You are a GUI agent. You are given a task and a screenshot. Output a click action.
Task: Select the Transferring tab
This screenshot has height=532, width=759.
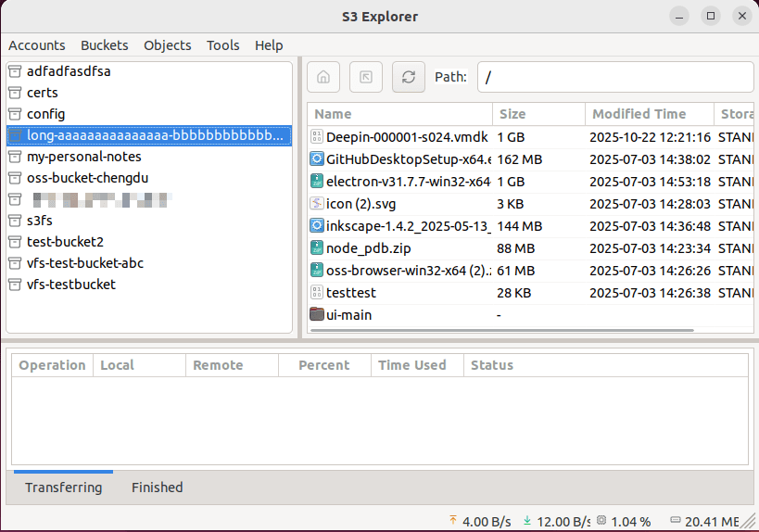[63, 488]
